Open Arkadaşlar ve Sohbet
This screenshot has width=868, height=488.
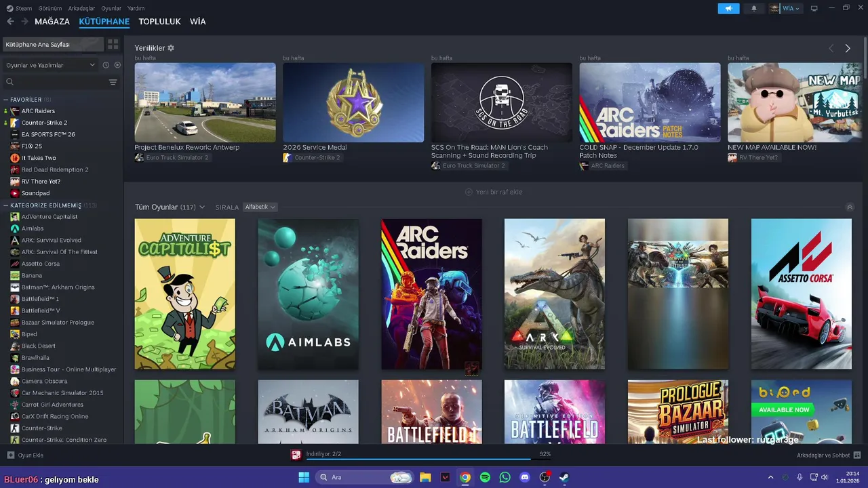coord(829,455)
